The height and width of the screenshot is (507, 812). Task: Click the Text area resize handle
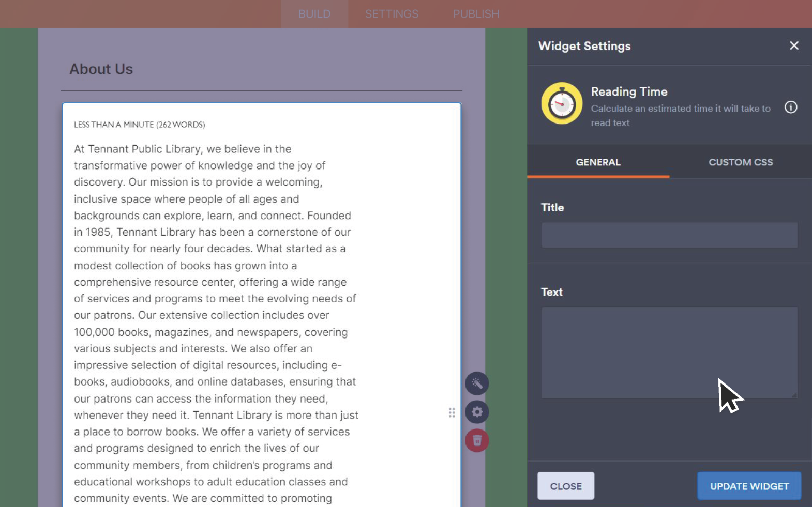tap(794, 395)
